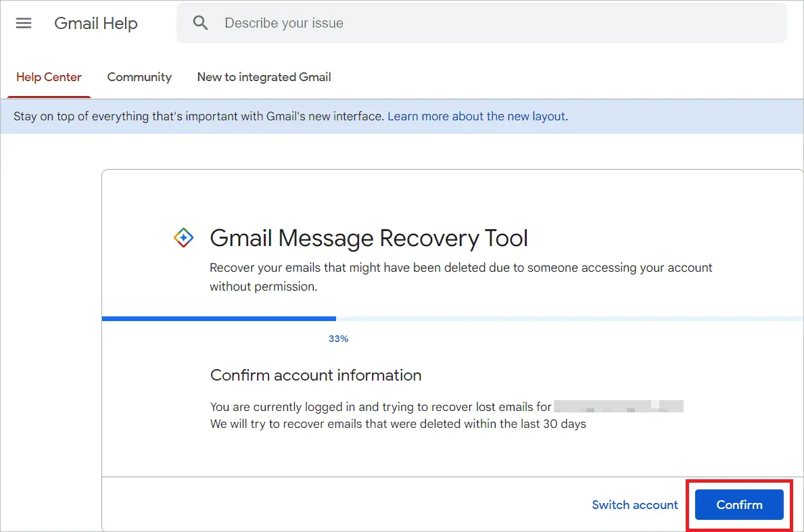Screen dimensions: 804x532
Task: Click the search magnifier icon
Action: [200, 23]
